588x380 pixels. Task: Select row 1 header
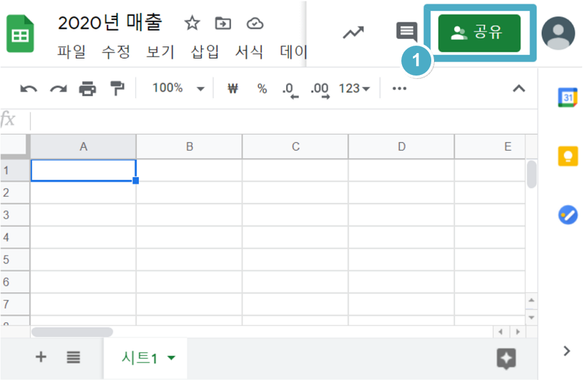14,170
